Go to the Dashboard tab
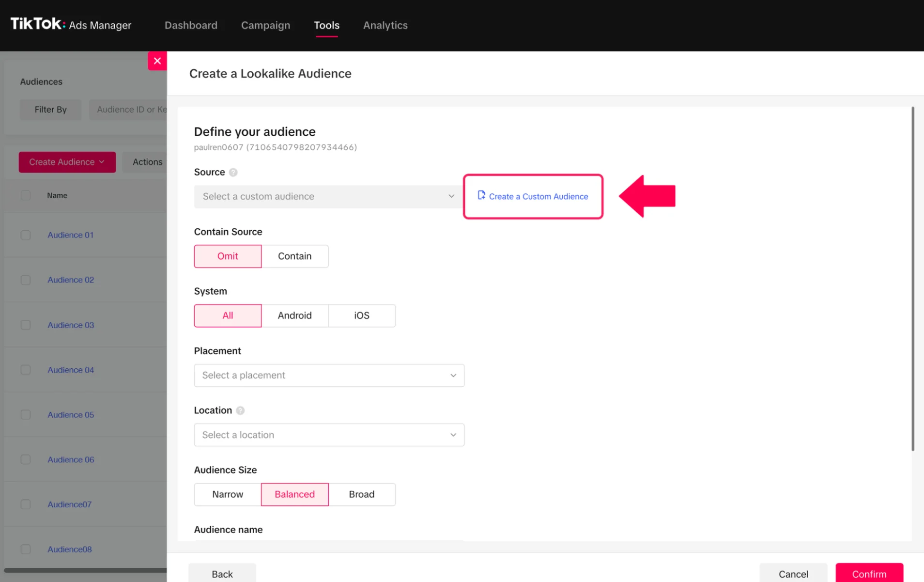Screen dimensions: 924x582 (x=191, y=25)
